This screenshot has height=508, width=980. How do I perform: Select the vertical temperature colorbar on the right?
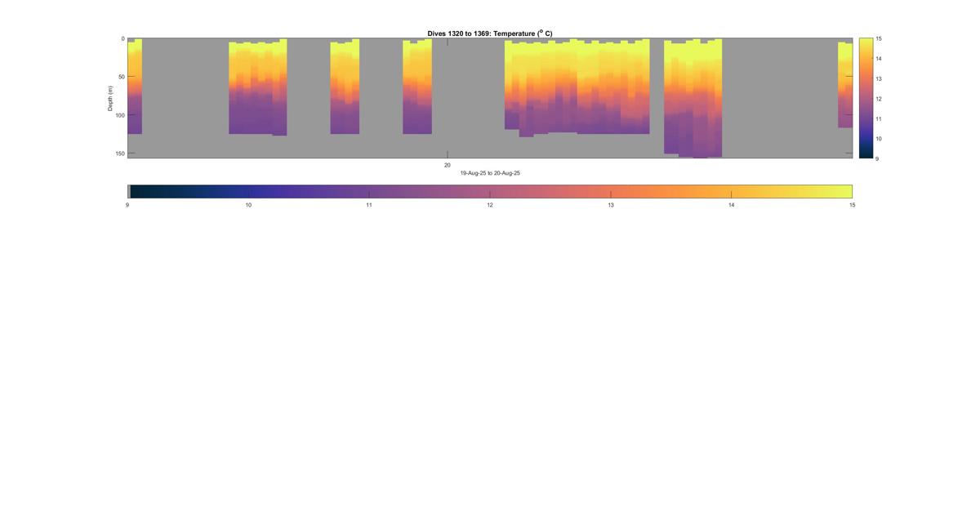pos(866,98)
